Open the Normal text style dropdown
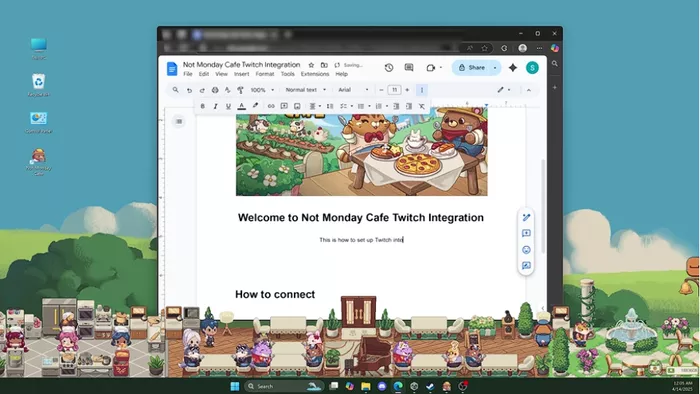 pos(306,90)
